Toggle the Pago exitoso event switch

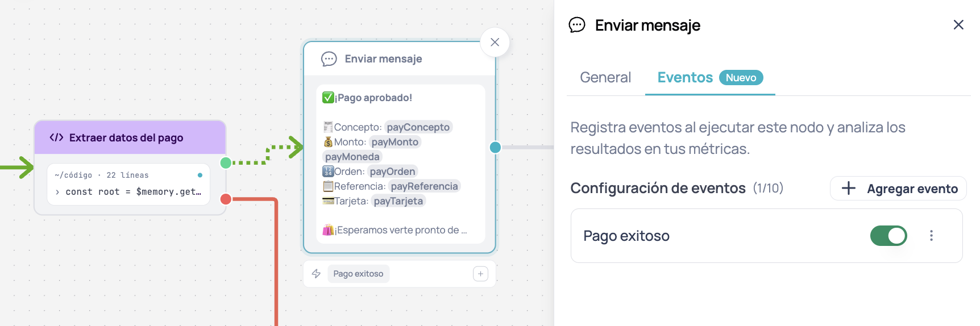point(888,236)
